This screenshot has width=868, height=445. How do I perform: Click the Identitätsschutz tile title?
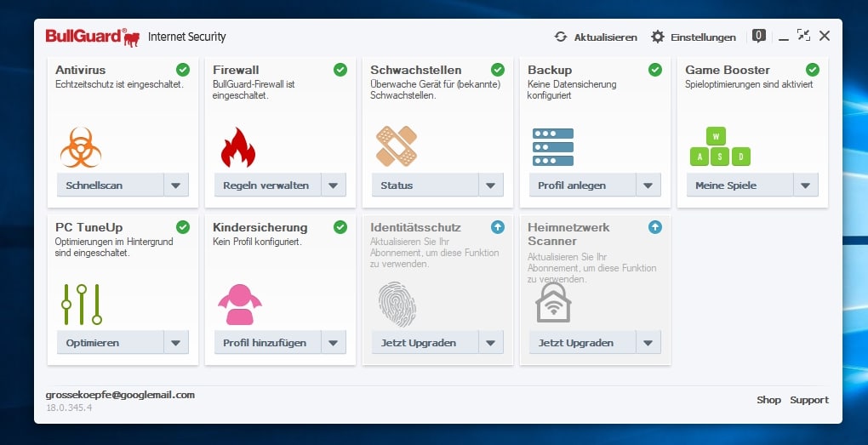coord(416,227)
